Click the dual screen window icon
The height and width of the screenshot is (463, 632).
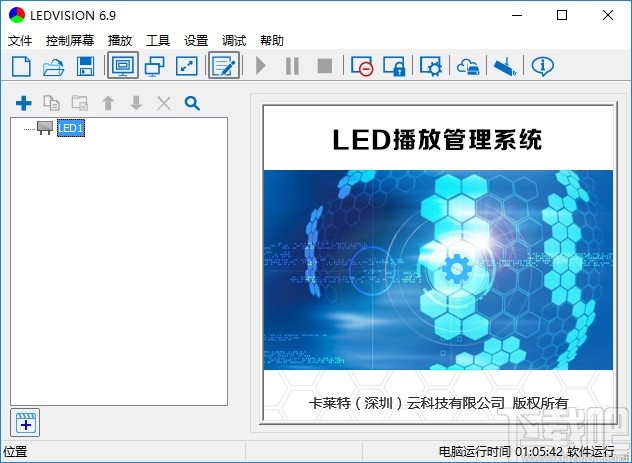pyautogui.click(x=155, y=66)
